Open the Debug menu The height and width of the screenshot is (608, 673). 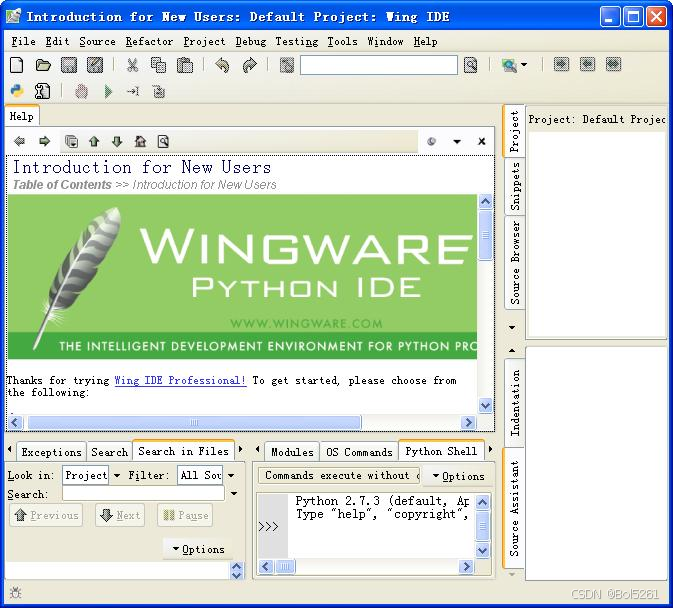(x=251, y=42)
